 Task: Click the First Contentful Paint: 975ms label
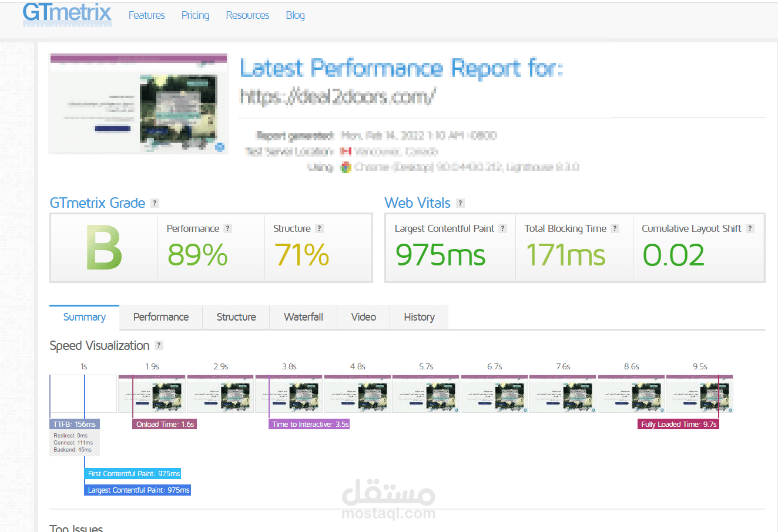(133, 474)
